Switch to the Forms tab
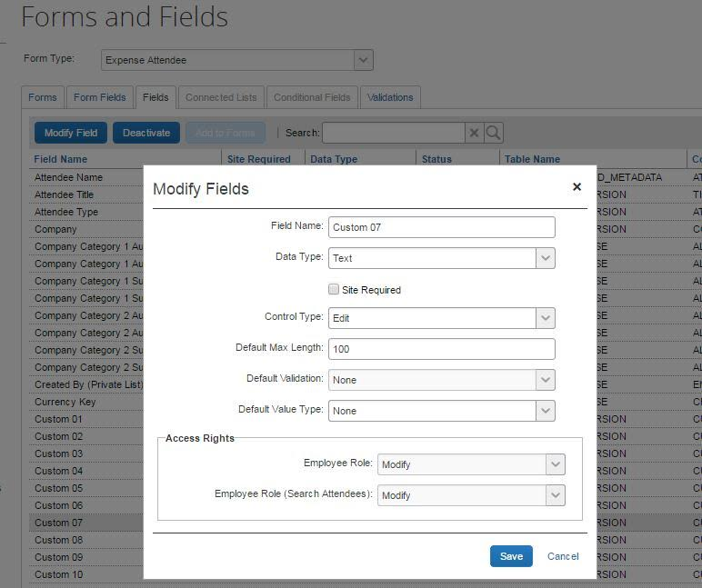The width and height of the screenshot is (702, 588). tap(43, 97)
